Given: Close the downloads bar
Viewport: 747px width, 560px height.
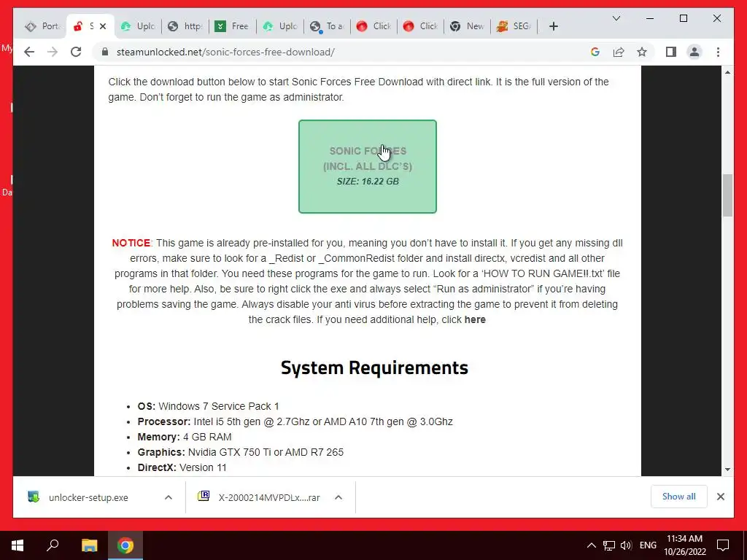Looking at the screenshot, I should [x=720, y=497].
